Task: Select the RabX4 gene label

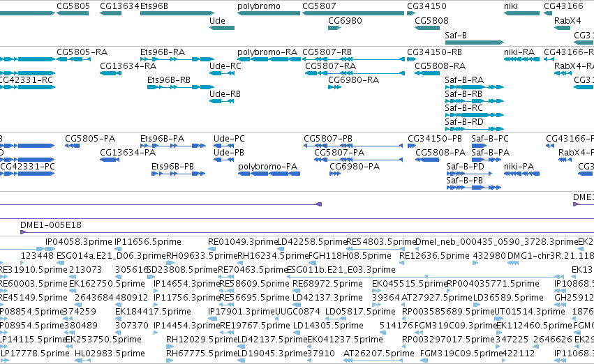Action: click(x=567, y=21)
